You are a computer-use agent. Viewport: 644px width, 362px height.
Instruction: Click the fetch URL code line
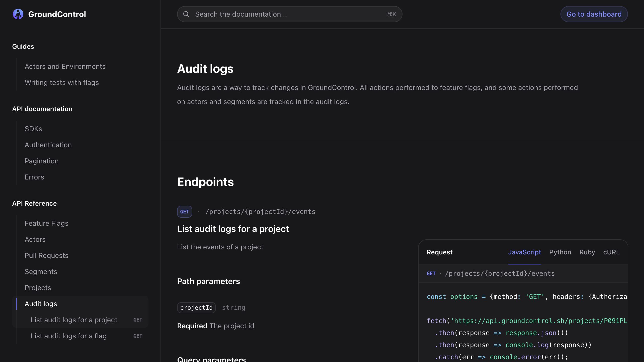(x=527, y=321)
